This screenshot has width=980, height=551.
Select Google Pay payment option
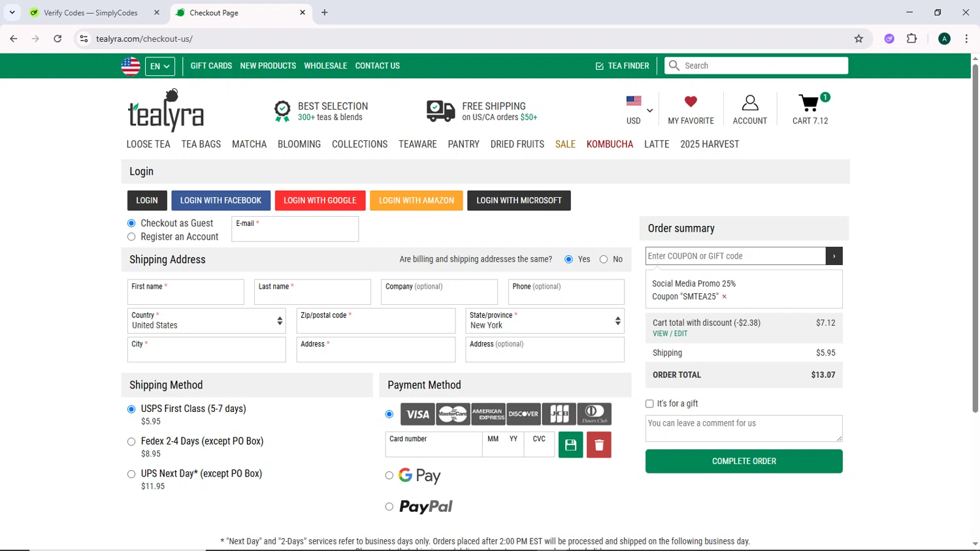pyautogui.click(x=389, y=475)
